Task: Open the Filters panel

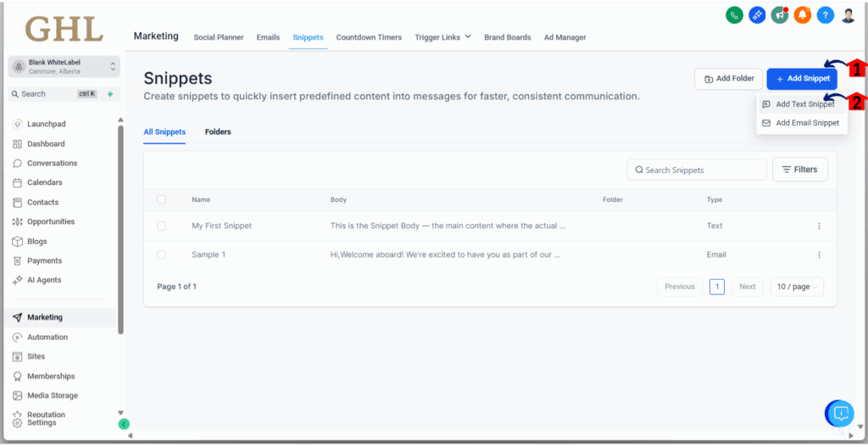Action: (x=800, y=170)
